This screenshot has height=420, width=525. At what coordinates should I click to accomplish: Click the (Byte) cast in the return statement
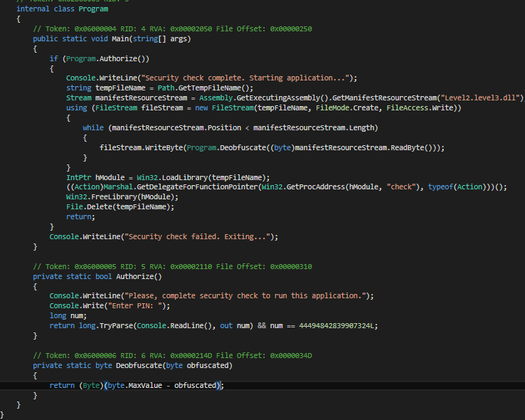(91, 386)
